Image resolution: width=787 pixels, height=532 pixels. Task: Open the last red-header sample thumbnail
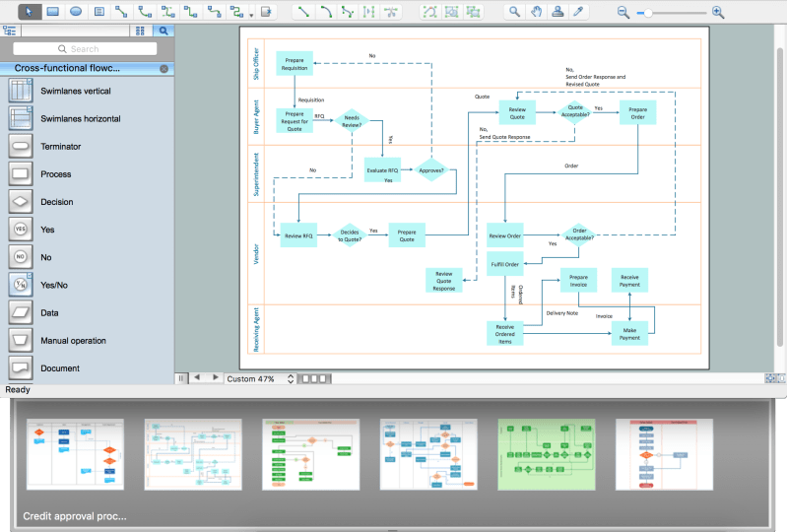665,455
